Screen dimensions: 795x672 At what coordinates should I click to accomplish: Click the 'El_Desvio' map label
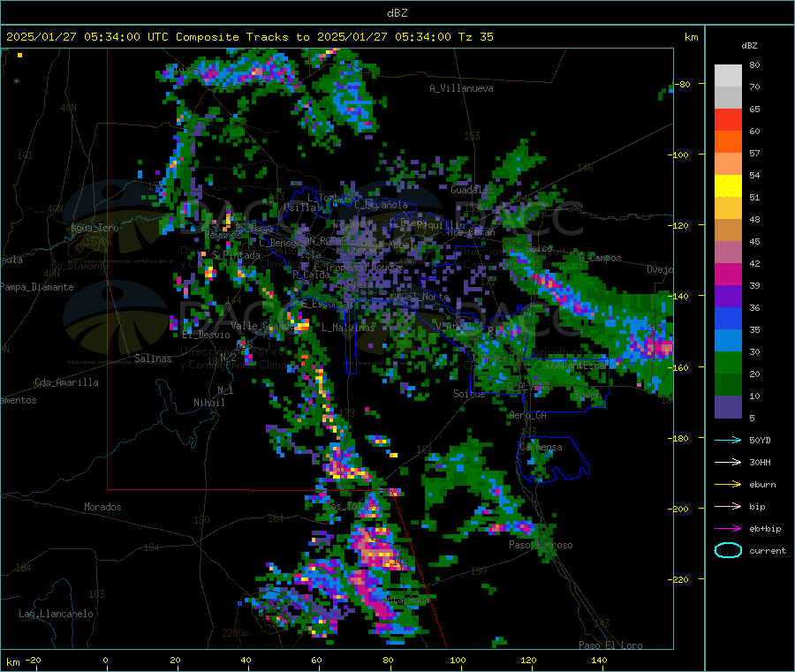(x=206, y=335)
